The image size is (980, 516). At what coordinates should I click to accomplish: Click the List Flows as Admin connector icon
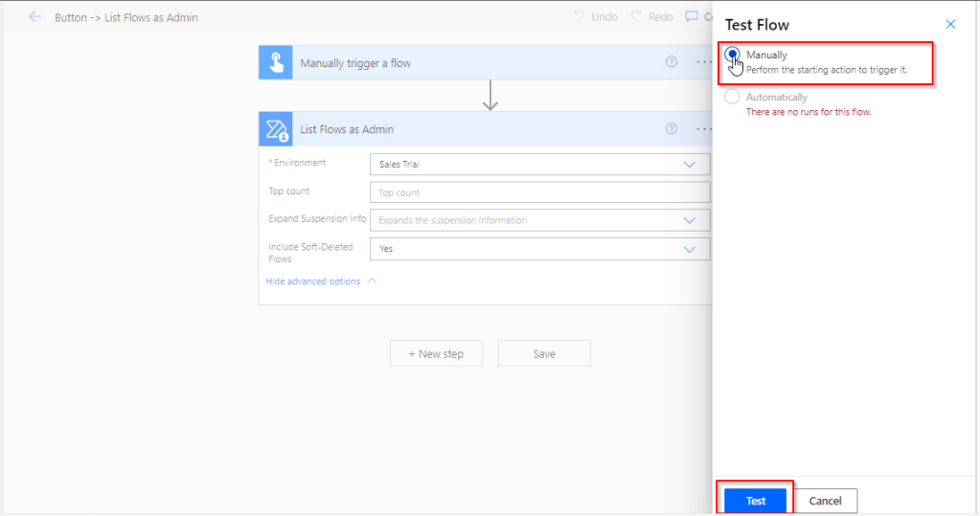click(x=275, y=129)
